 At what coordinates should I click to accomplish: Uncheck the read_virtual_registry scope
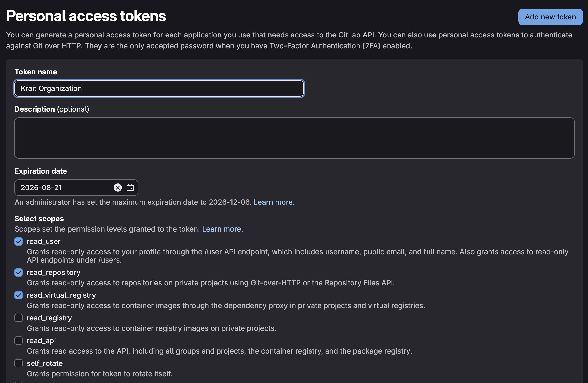pyautogui.click(x=18, y=295)
